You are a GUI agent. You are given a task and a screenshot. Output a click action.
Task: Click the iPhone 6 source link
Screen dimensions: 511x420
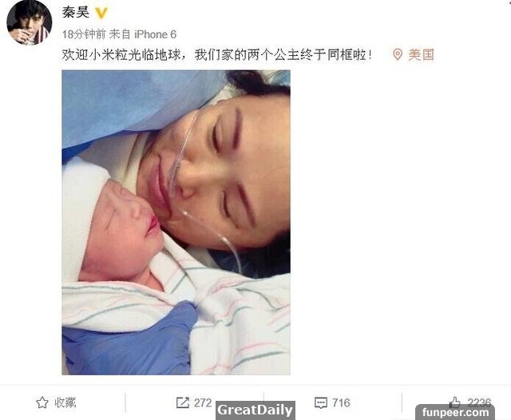155,34
